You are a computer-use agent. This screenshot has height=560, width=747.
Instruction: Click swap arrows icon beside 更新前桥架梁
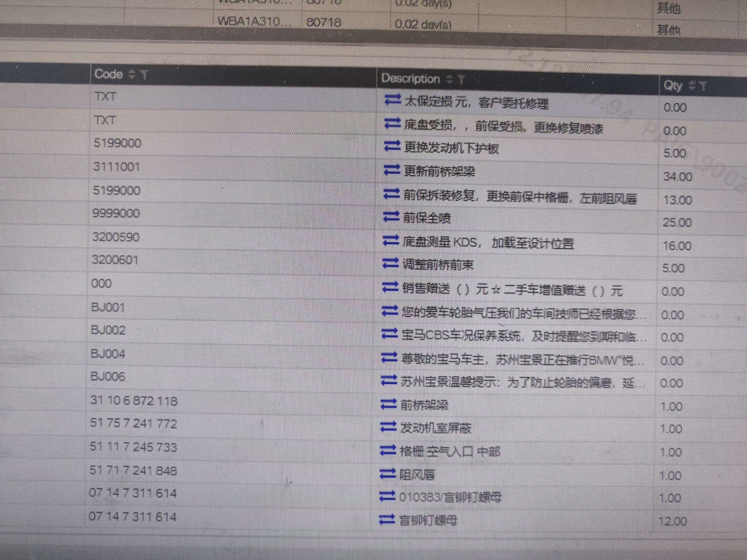click(x=392, y=170)
